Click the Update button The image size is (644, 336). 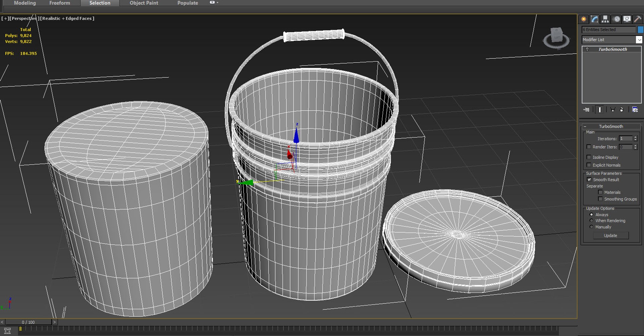click(610, 236)
